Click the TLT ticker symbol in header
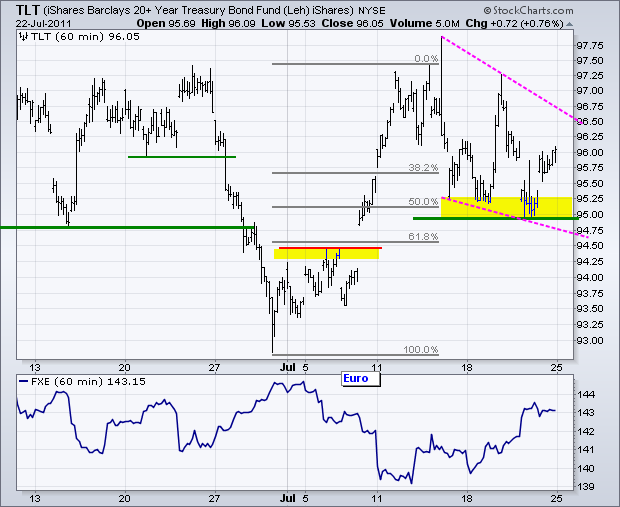620x507 pixels. 28,10
